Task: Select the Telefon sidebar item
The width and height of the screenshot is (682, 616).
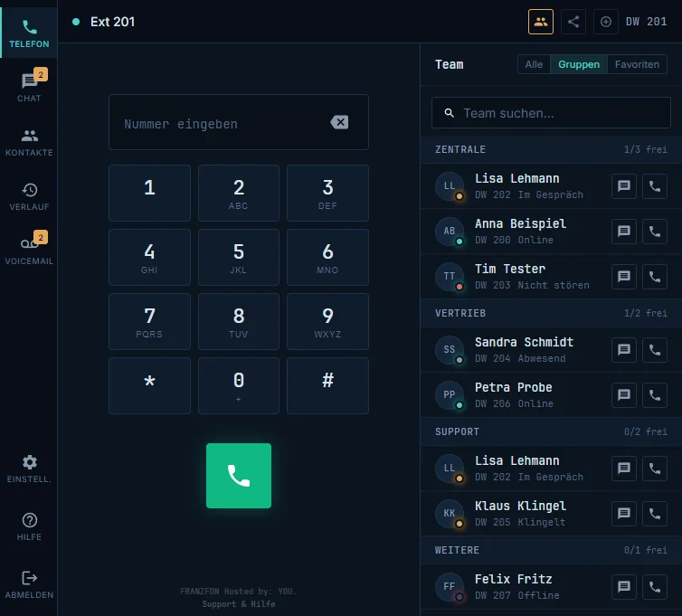Action: pyautogui.click(x=29, y=33)
